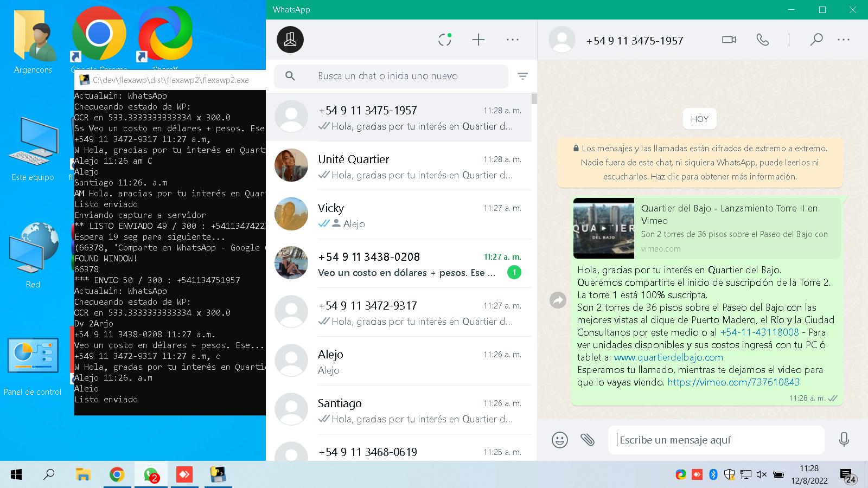Open WhatsApp Status updates icon
Screen dimensions: 868x488
tap(445, 40)
